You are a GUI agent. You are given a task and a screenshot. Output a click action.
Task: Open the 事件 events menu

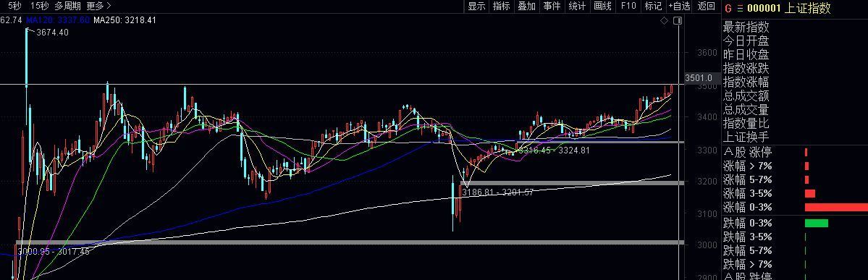(x=552, y=6)
